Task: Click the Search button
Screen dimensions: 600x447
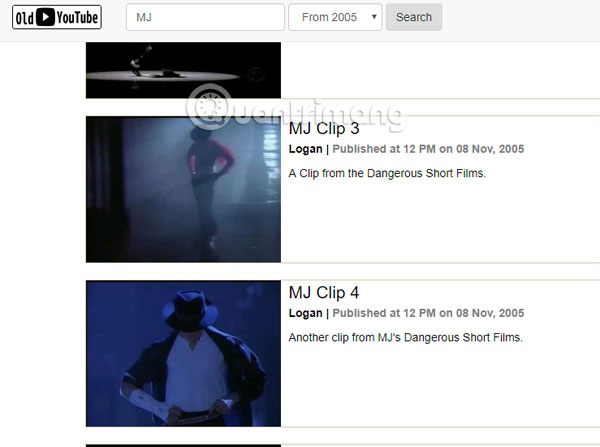Action: coord(414,17)
